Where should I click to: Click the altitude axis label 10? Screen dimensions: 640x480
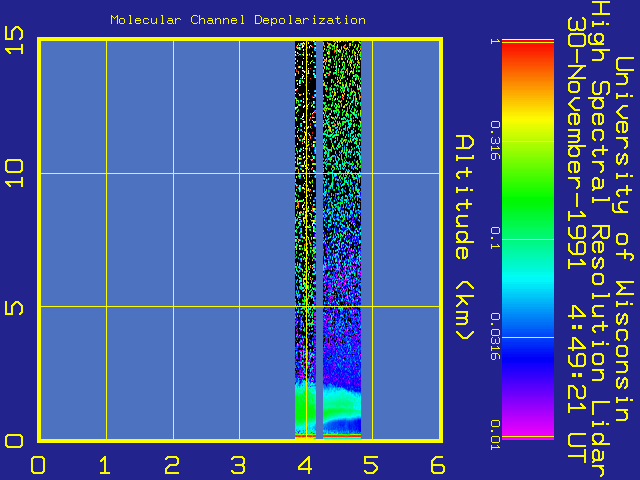(x=14, y=173)
